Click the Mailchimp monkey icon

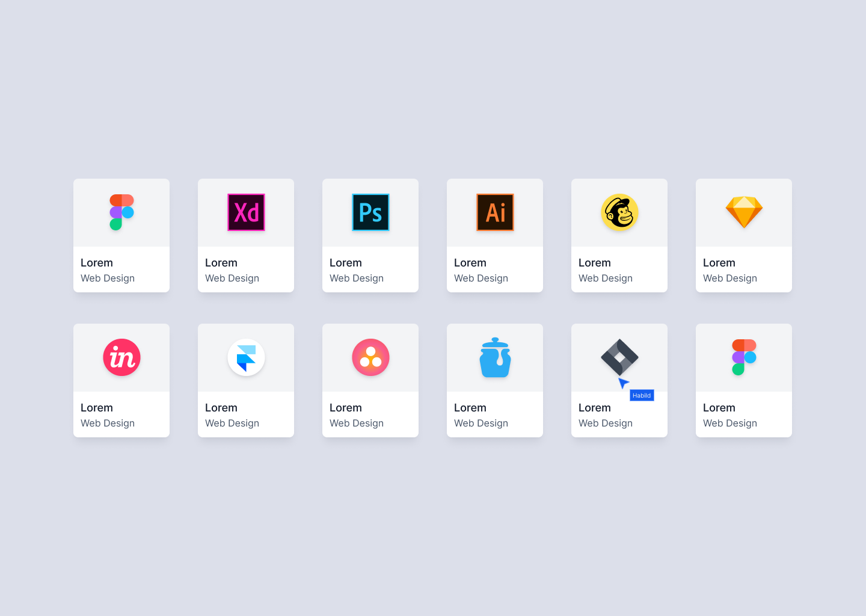tap(619, 212)
